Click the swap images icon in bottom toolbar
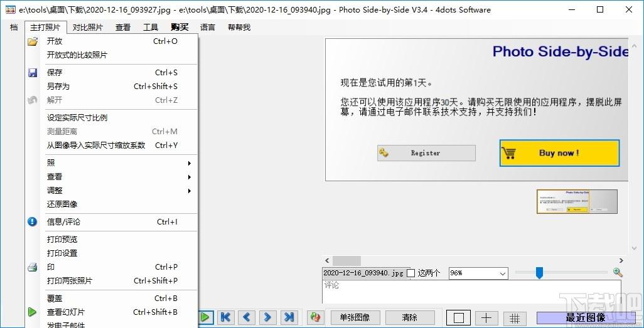 pyautogui.click(x=315, y=317)
